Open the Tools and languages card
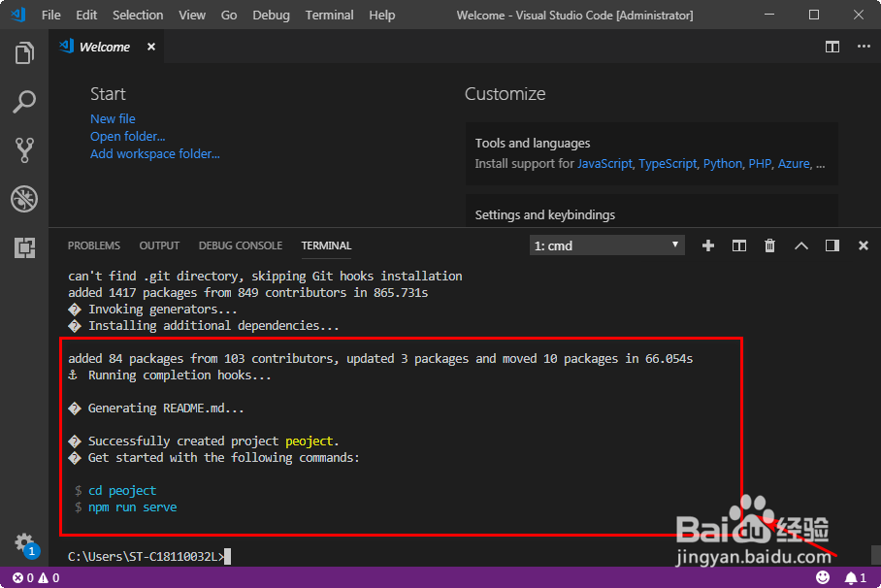The height and width of the screenshot is (588, 881). (x=652, y=153)
